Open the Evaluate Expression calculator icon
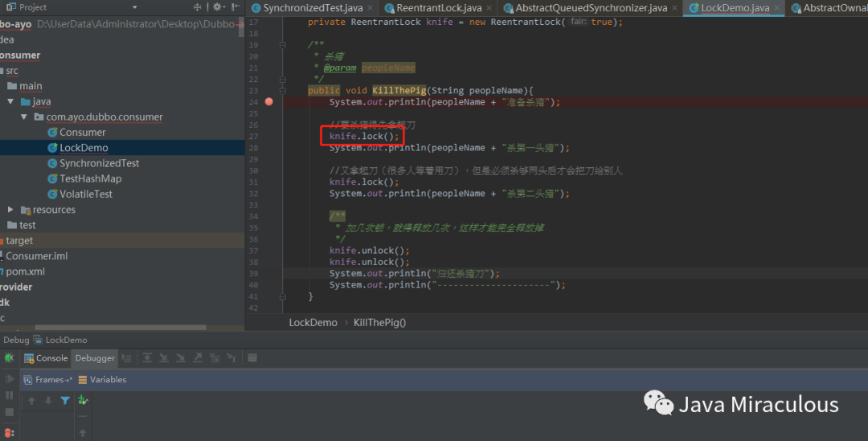 252,358
